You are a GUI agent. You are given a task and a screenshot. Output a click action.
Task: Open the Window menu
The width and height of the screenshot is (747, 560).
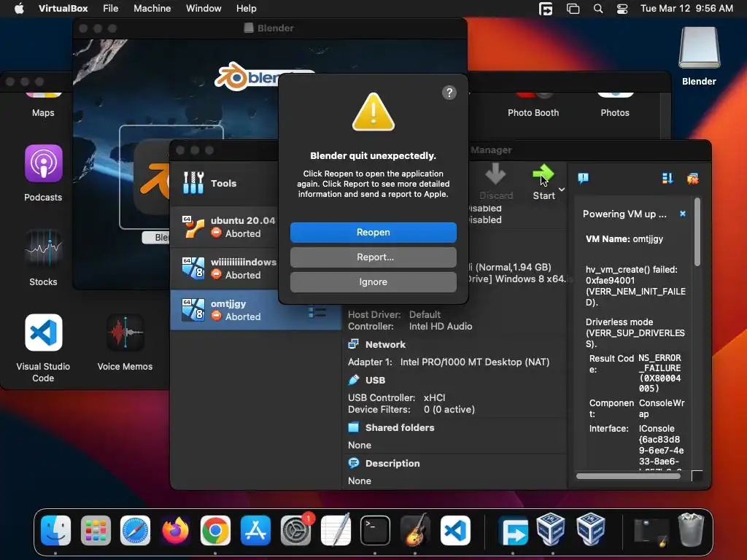click(x=204, y=8)
